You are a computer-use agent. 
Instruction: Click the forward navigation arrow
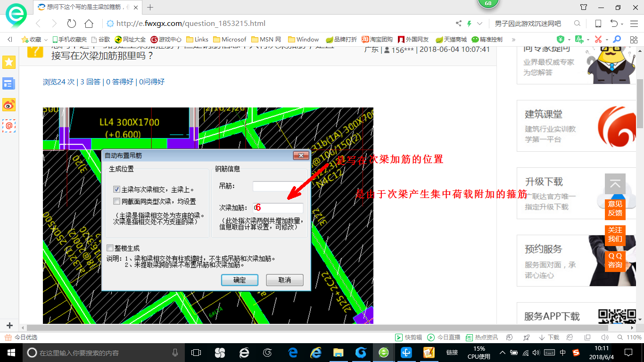[54, 24]
